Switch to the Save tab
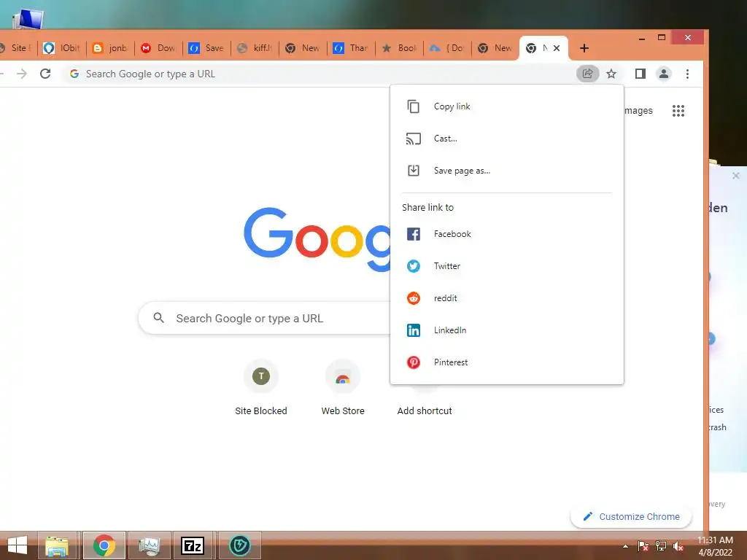This screenshot has height=560, width=747. [x=206, y=48]
